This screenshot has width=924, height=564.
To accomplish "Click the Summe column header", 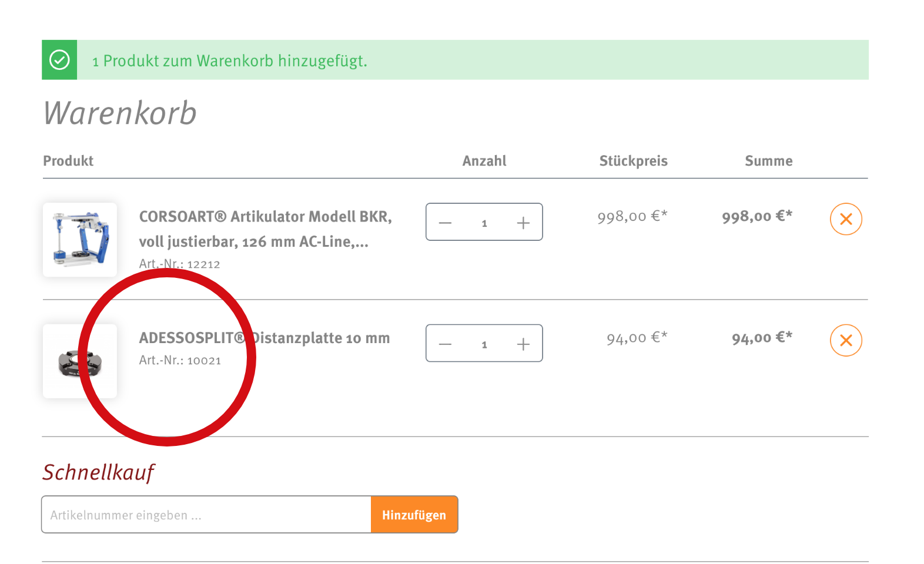I will (x=769, y=161).
